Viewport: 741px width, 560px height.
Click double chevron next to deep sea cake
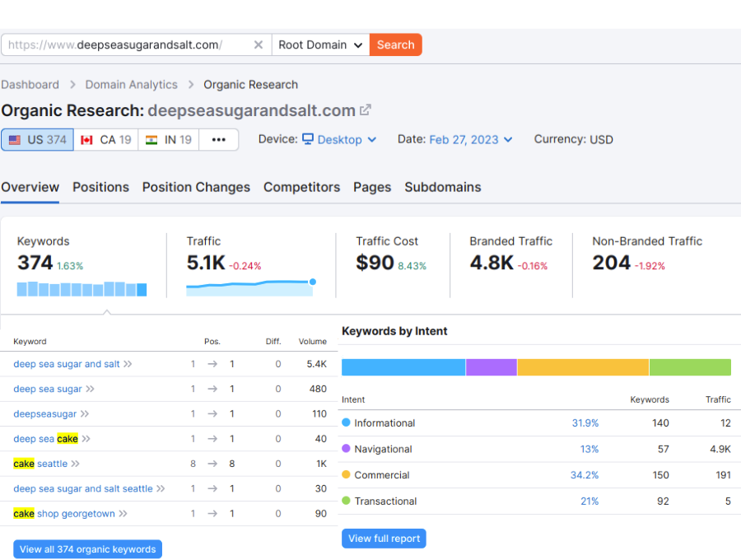(x=86, y=439)
